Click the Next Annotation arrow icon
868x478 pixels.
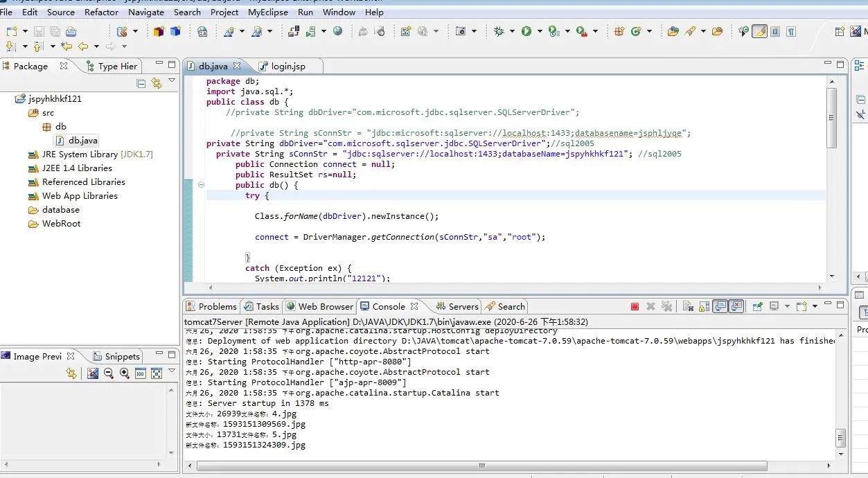(10, 46)
